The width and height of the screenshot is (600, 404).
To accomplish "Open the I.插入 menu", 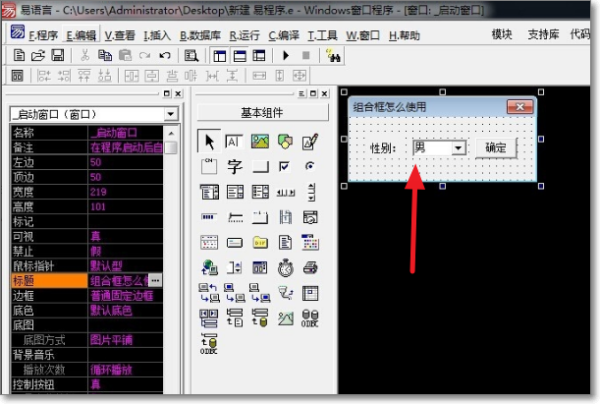I will pyautogui.click(x=157, y=36).
